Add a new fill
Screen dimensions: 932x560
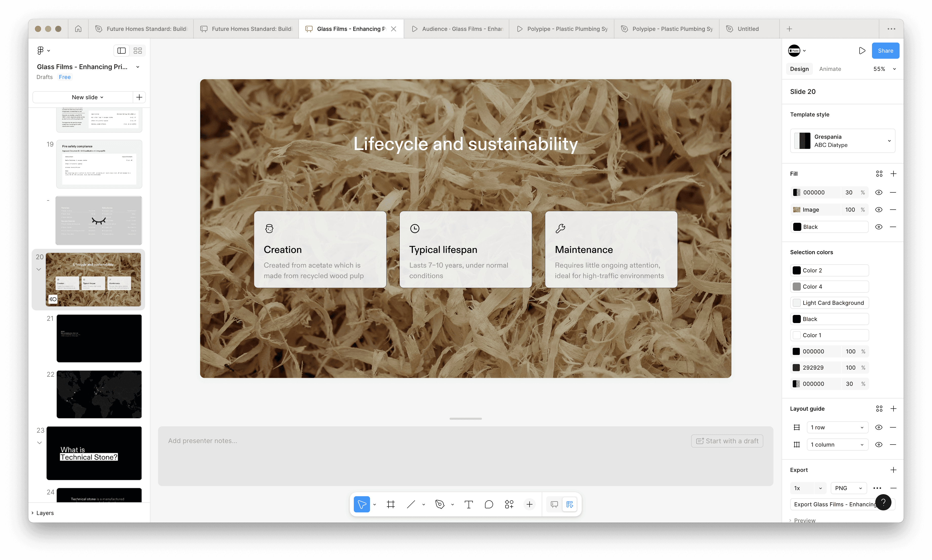tap(893, 174)
